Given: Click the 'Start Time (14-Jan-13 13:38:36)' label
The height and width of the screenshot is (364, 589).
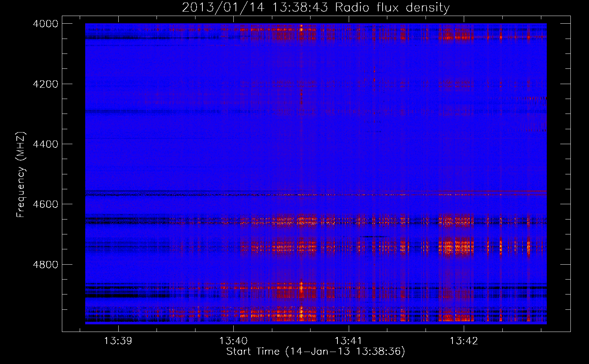Looking at the screenshot, I should pyautogui.click(x=316, y=352).
